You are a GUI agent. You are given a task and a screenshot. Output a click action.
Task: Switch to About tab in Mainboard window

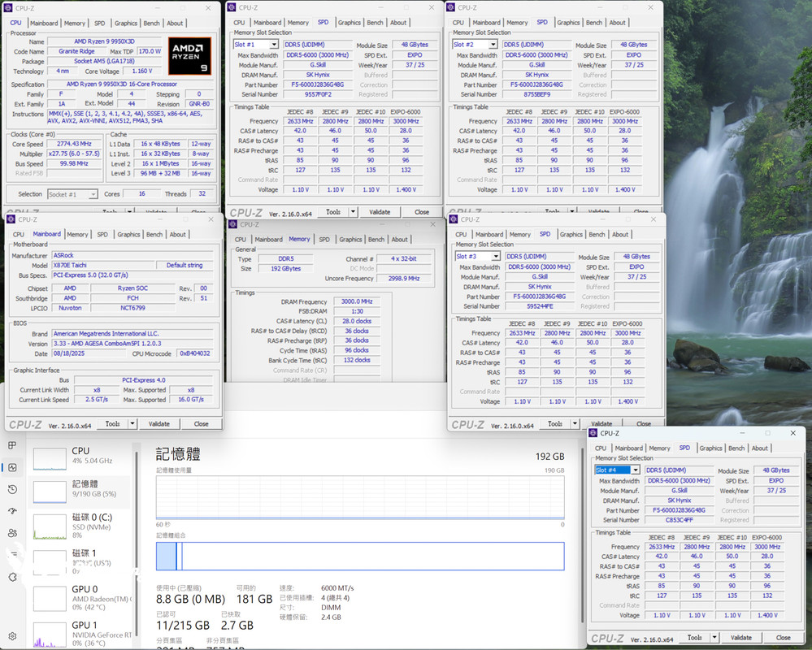pos(178,235)
